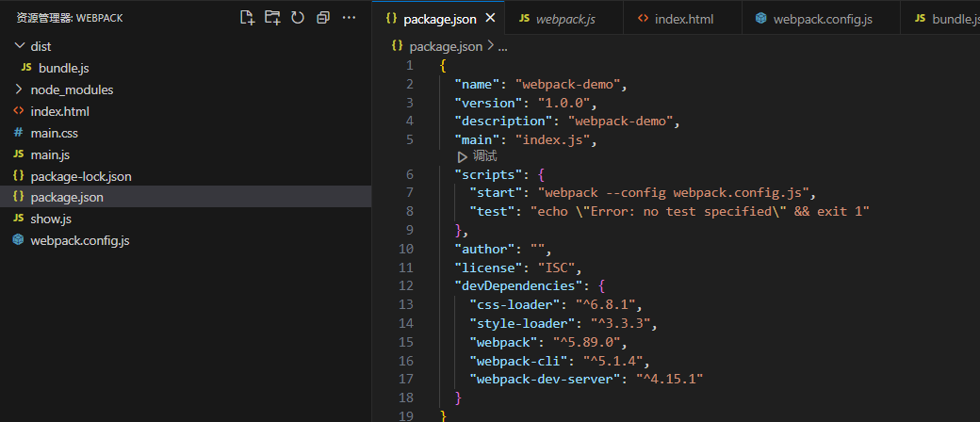Click the webpack --config command string

[x=674, y=192]
